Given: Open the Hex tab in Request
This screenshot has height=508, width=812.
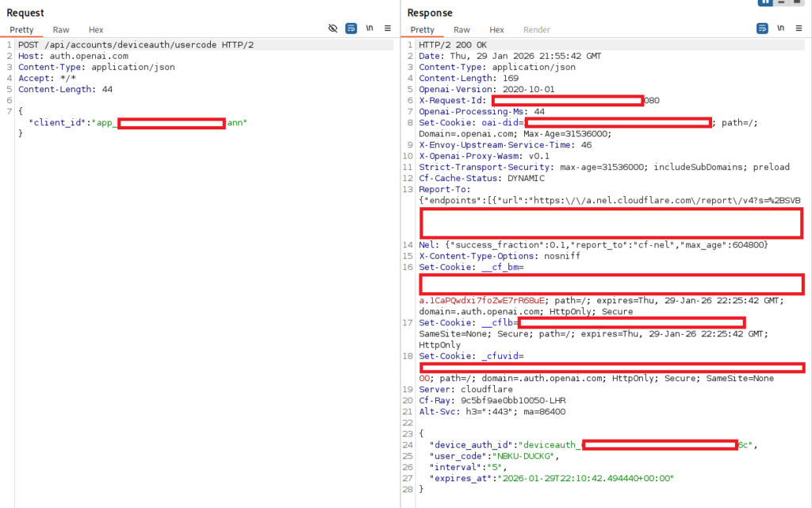Looking at the screenshot, I should [x=96, y=30].
